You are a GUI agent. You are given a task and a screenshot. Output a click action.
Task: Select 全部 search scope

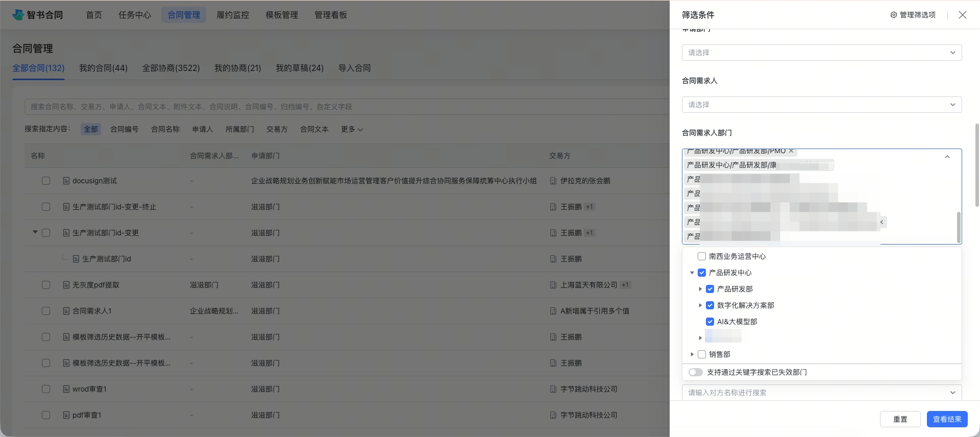coord(91,129)
